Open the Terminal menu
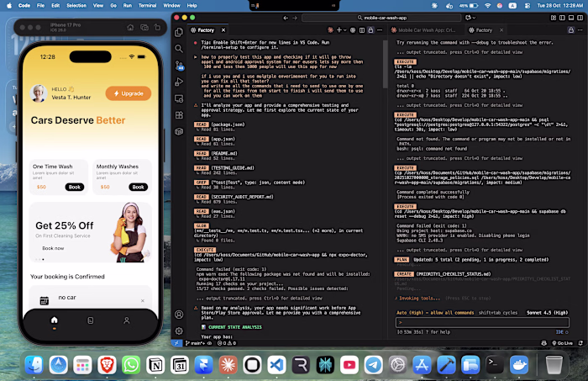588x381 pixels. tap(147, 6)
